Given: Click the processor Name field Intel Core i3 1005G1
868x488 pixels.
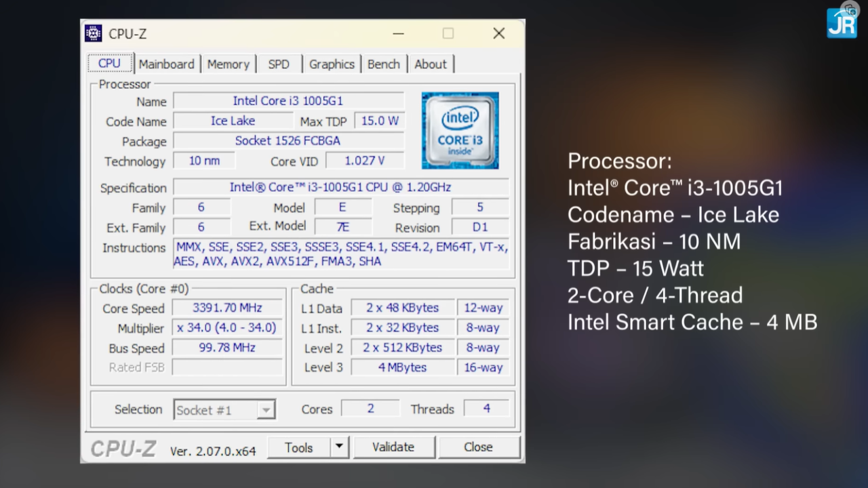Looking at the screenshot, I should click(x=288, y=101).
